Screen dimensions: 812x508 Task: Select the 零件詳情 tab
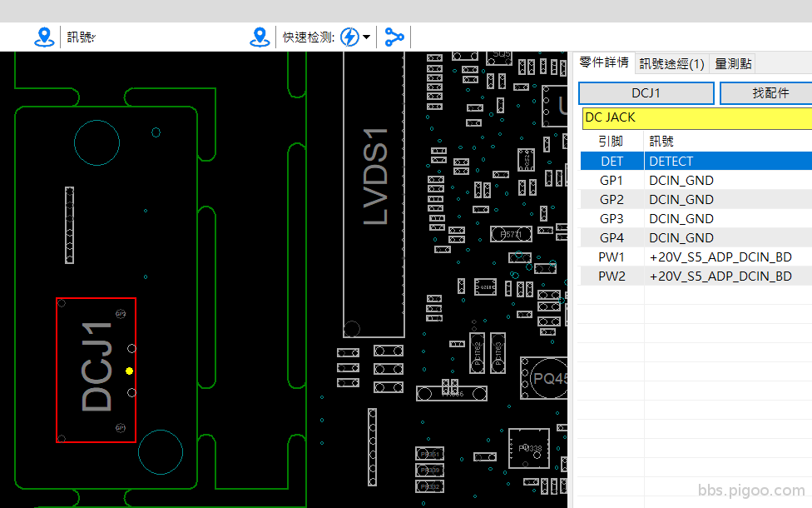point(604,62)
